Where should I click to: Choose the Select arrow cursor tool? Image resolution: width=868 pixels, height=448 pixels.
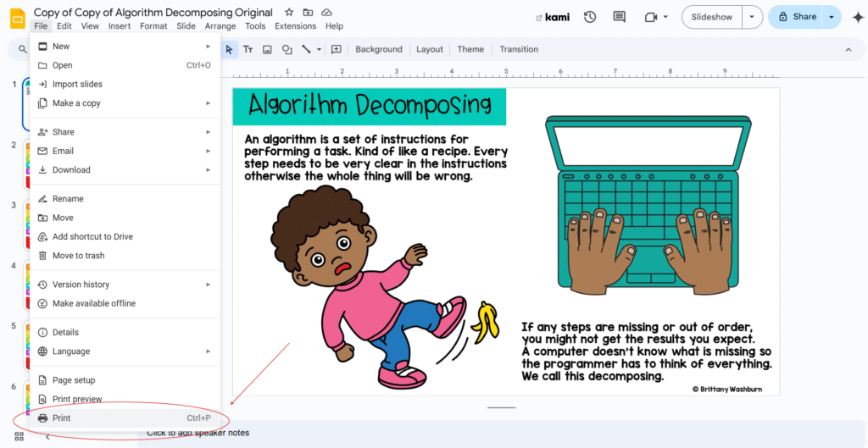point(229,49)
